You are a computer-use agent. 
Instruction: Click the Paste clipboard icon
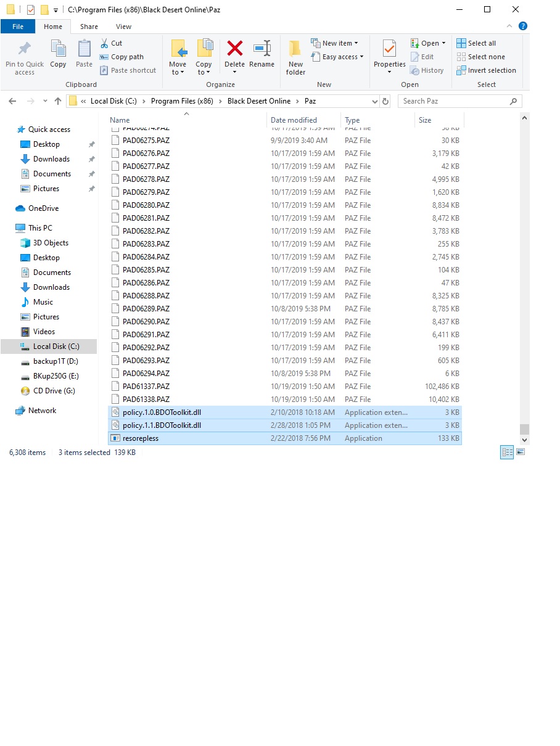pyautogui.click(x=84, y=49)
